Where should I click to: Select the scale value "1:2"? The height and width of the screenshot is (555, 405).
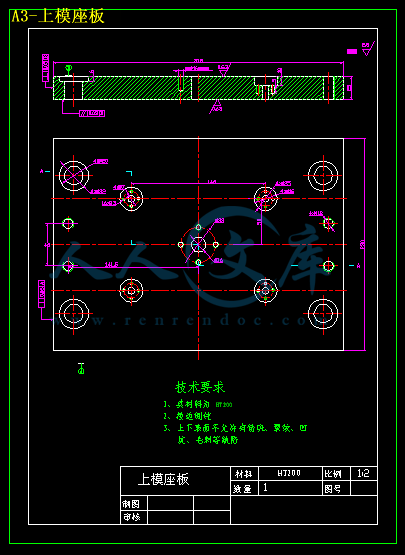[x=364, y=474]
